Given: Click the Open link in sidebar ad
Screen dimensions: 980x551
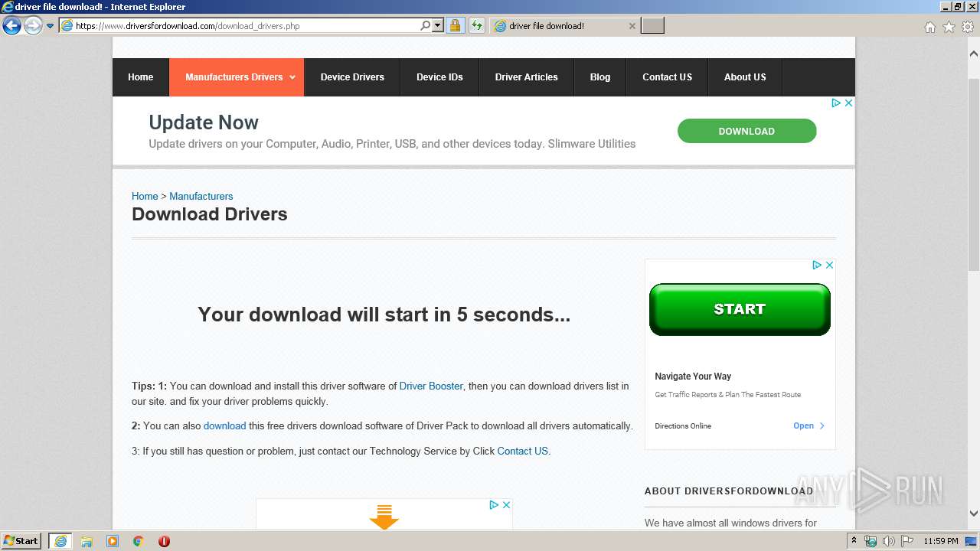Looking at the screenshot, I should tap(803, 425).
